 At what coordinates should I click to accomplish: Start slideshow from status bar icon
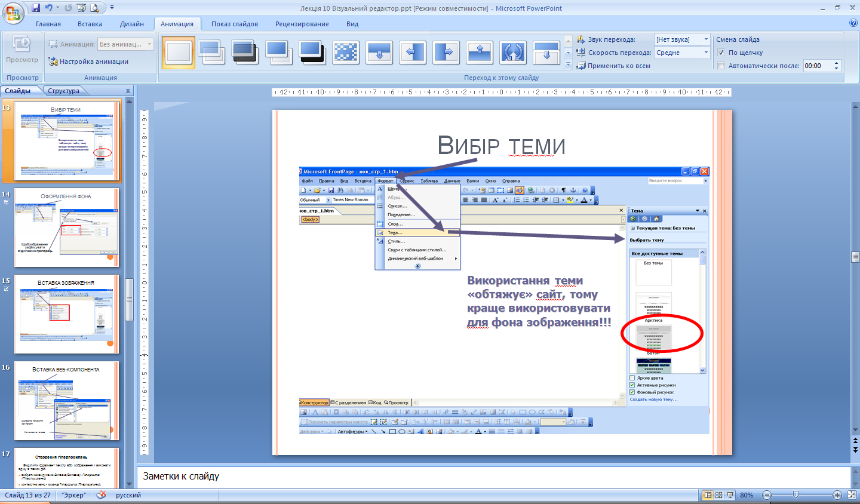click(x=730, y=495)
